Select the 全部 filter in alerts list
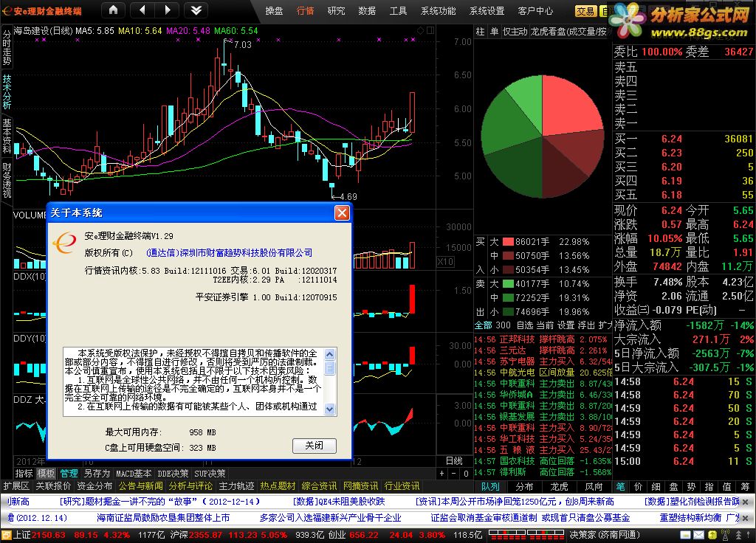This screenshot has width=756, height=543. point(483,325)
